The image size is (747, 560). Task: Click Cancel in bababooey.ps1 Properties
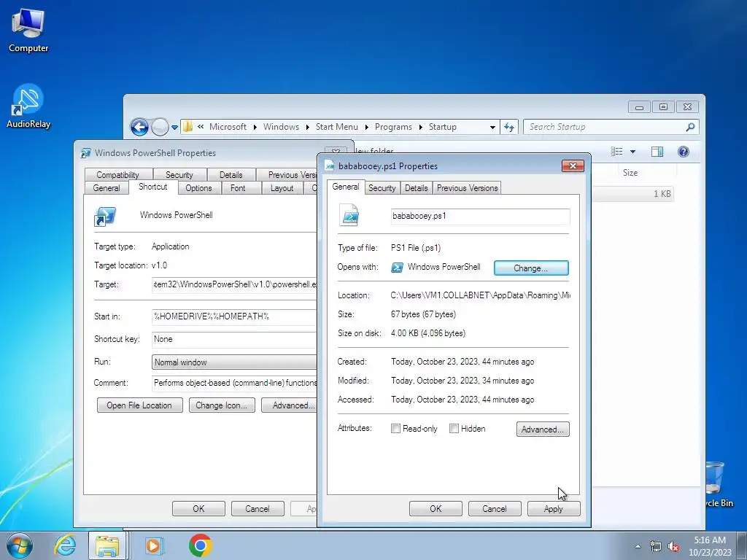pos(495,508)
